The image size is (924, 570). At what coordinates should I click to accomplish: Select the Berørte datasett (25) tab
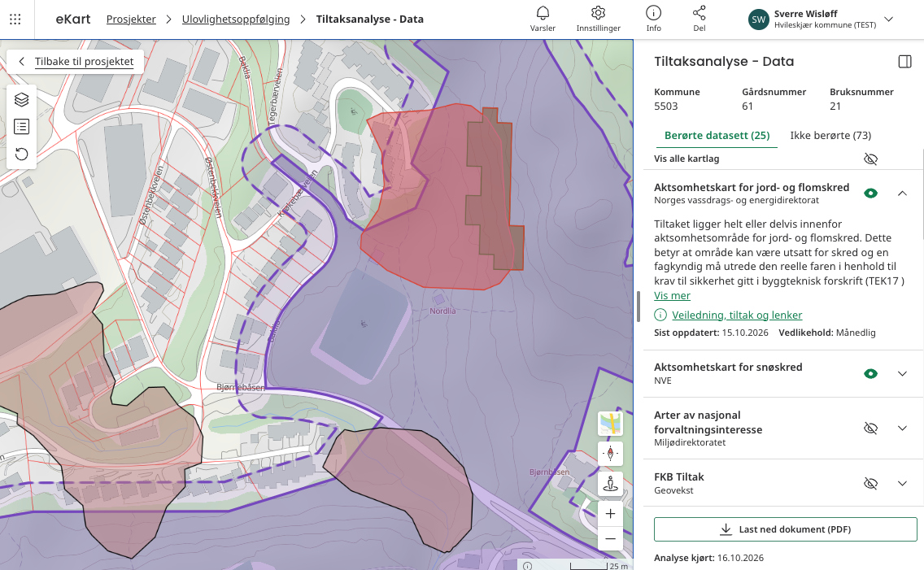pos(717,136)
